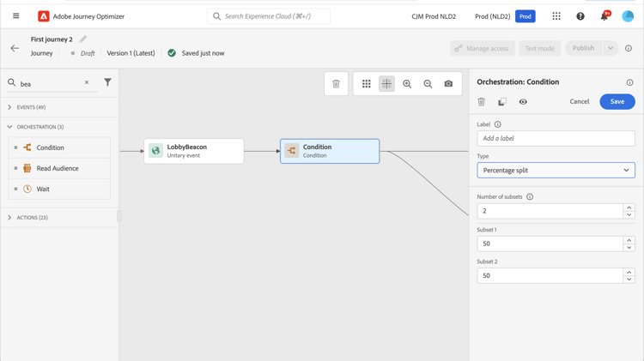Viewport: 644px width, 361px height.
Task: Open the filter icon beside search
Action: [x=107, y=82]
